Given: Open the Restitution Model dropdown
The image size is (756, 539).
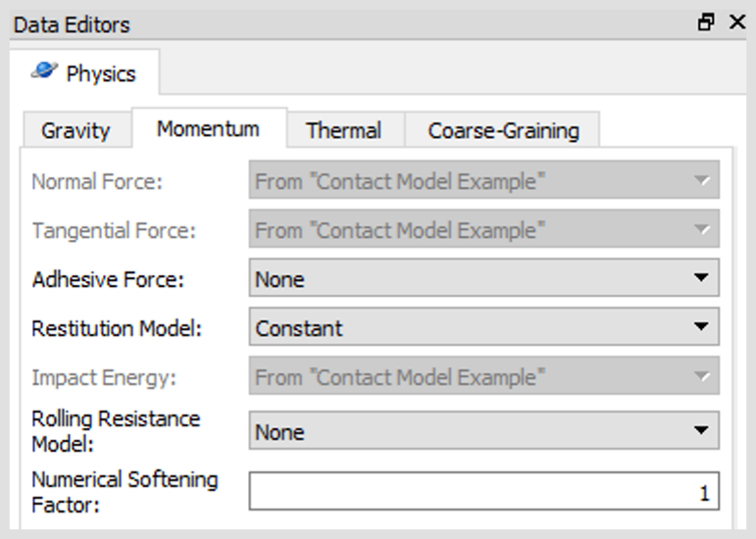Looking at the screenshot, I should (484, 327).
